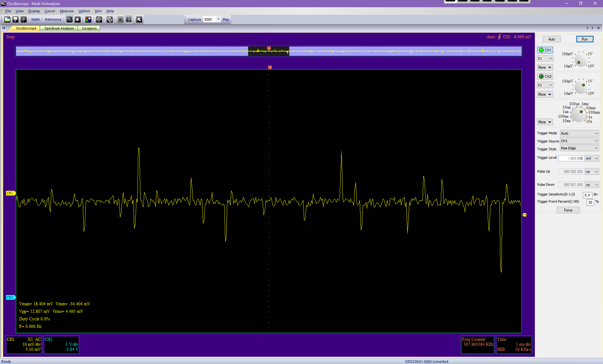The width and height of the screenshot is (603, 364).
Task: Click the open file folder icon
Action: (x=7, y=19)
